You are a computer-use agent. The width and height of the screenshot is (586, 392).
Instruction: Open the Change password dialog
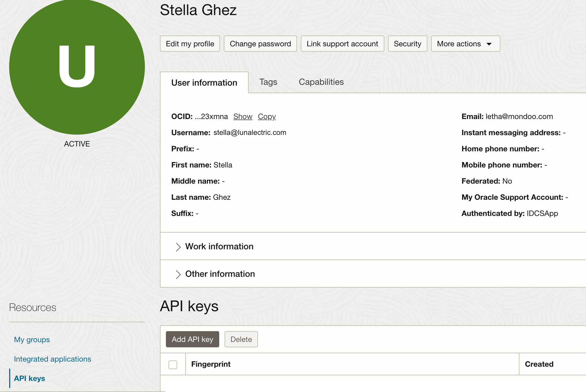260,44
